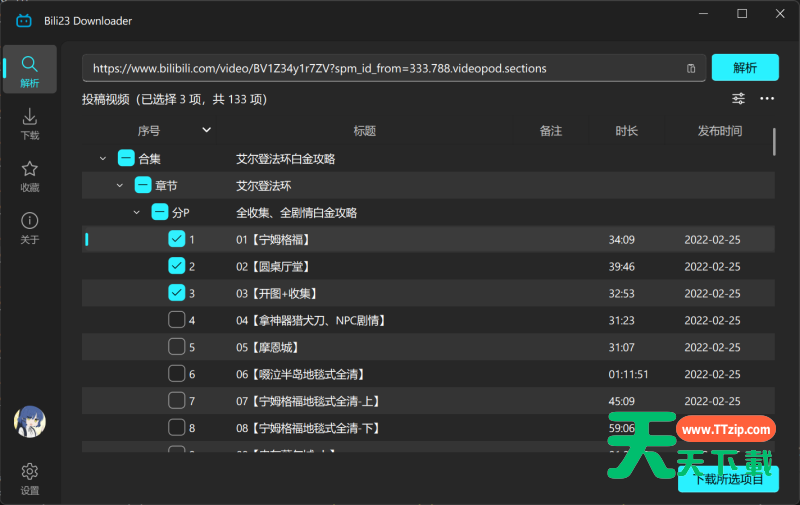The image size is (800, 505).
Task: Click the 备注 column header
Action: pyautogui.click(x=551, y=131)
